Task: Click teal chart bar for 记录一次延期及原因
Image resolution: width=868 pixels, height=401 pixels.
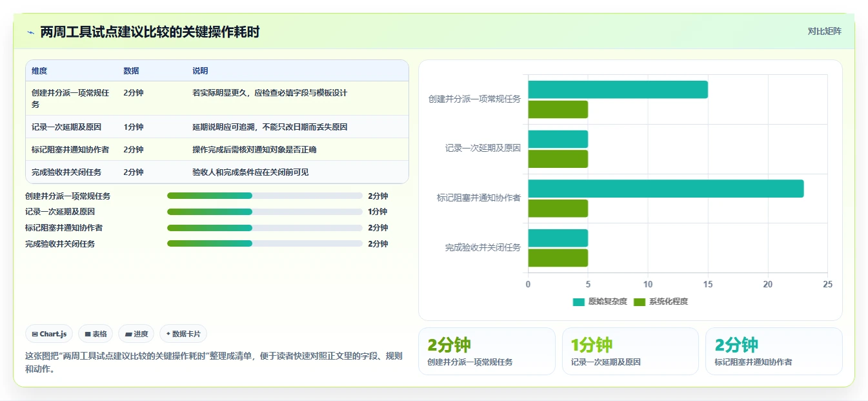Action: (558, 139)
